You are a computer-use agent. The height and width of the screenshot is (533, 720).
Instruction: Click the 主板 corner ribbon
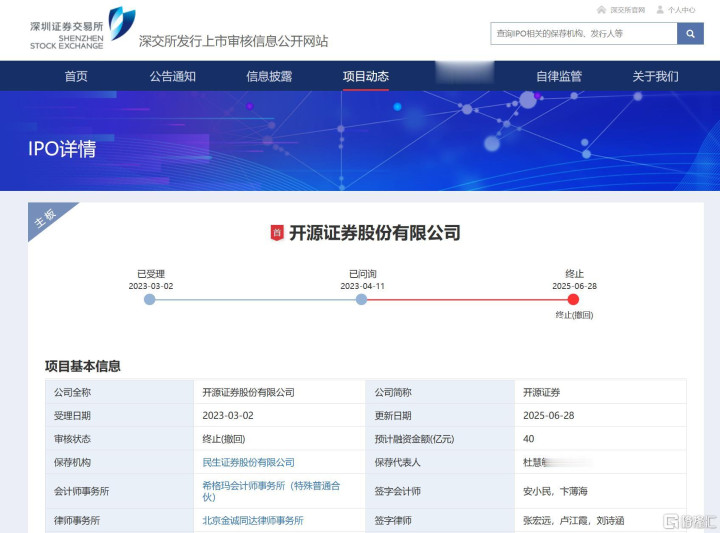click(46, 217)
